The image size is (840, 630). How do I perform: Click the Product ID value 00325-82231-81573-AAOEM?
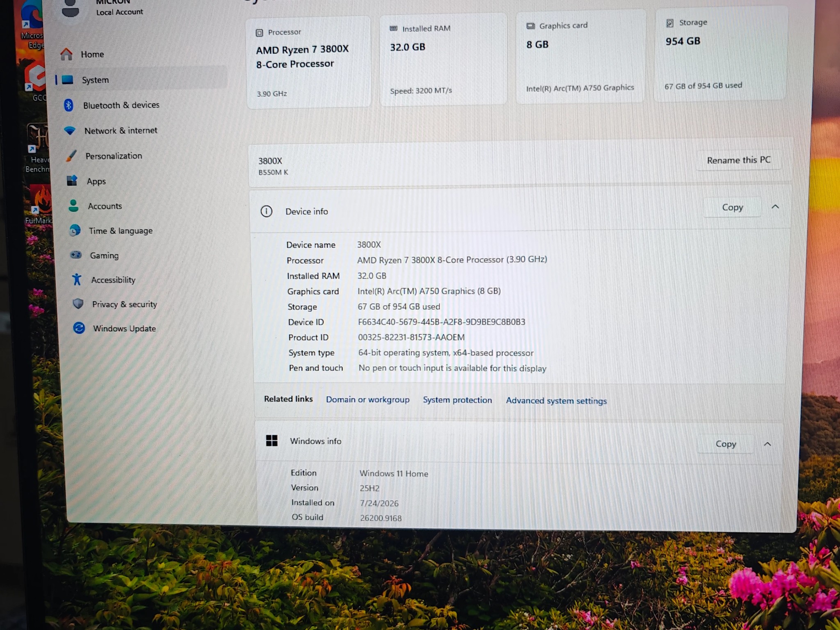click(411, 337)
